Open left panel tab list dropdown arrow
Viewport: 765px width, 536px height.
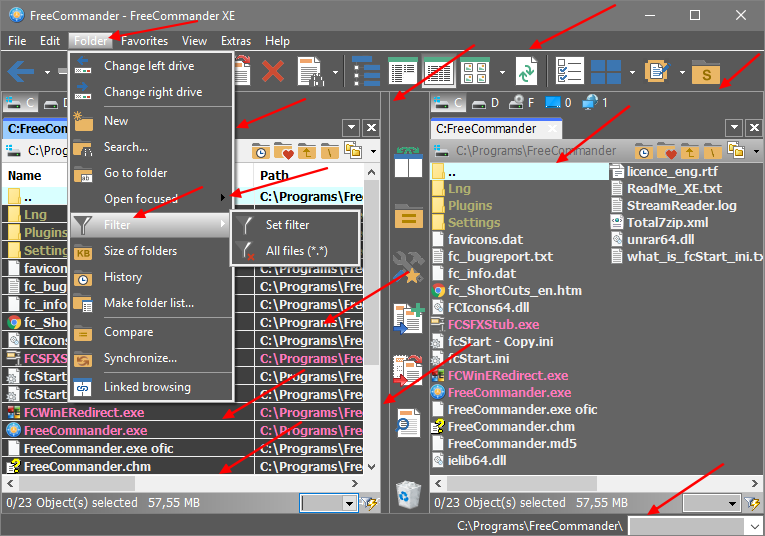point(351,128)
